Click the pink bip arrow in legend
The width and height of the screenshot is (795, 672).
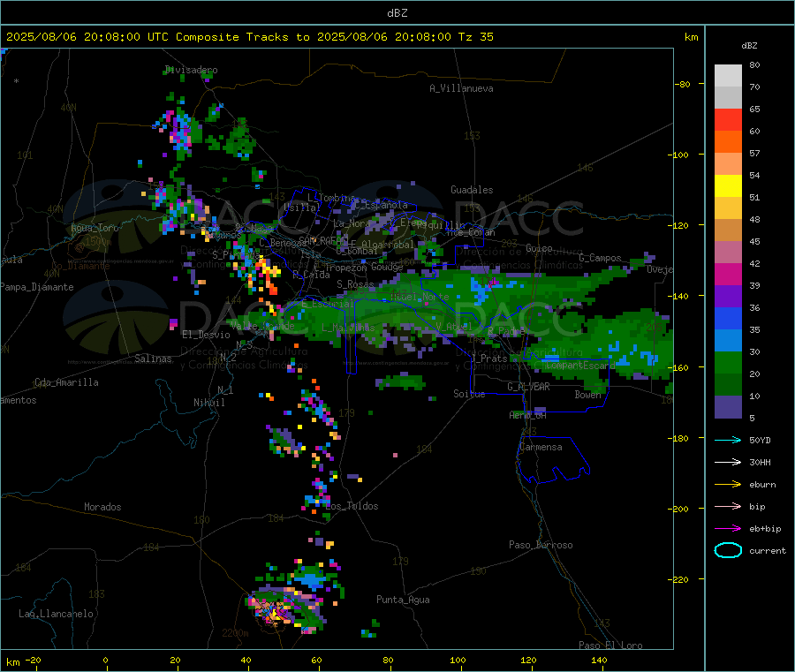(728, 506)
